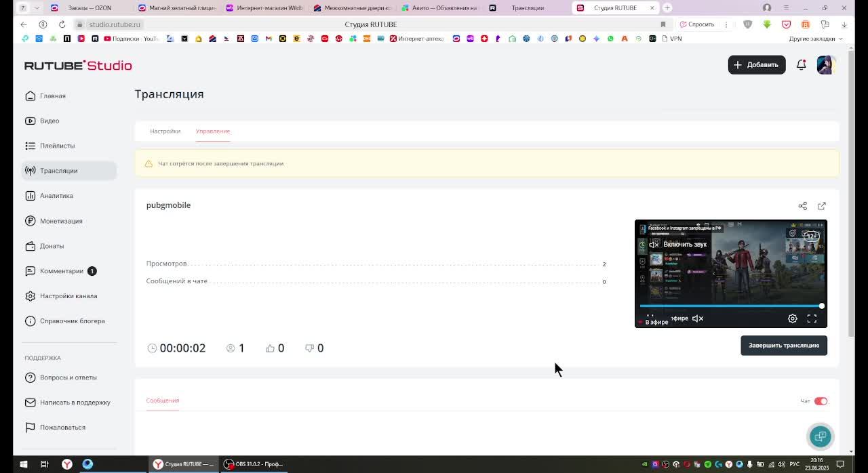Click the dislikes counter
868x473 pixels.
pos(315,348)
